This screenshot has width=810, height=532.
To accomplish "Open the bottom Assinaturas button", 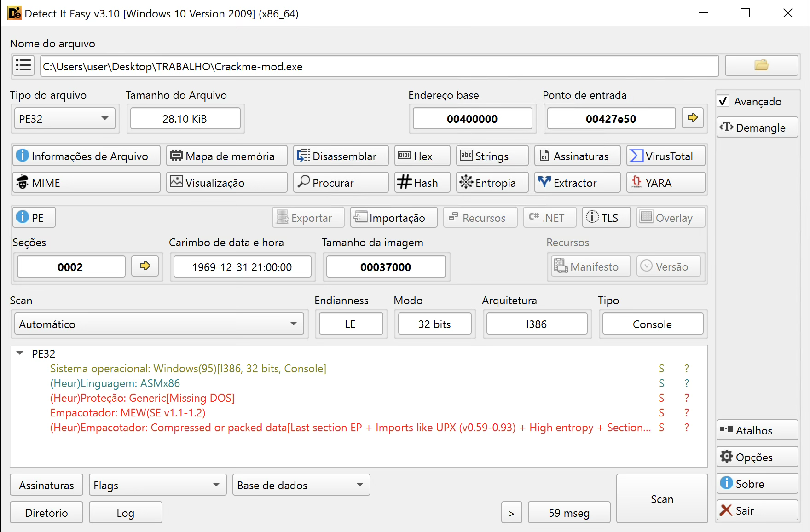I will (46, 485).
